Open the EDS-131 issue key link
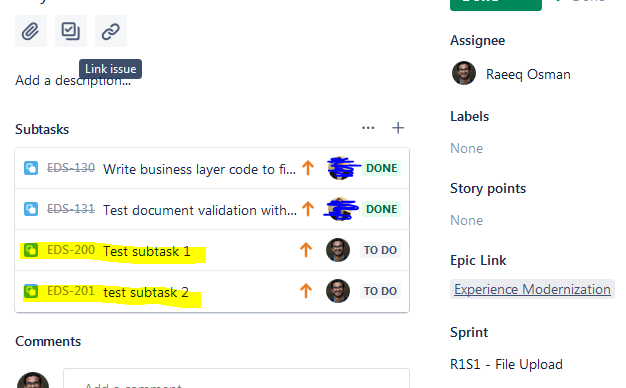The width and height of the screenshot is (626, 388). pos(71,209)
